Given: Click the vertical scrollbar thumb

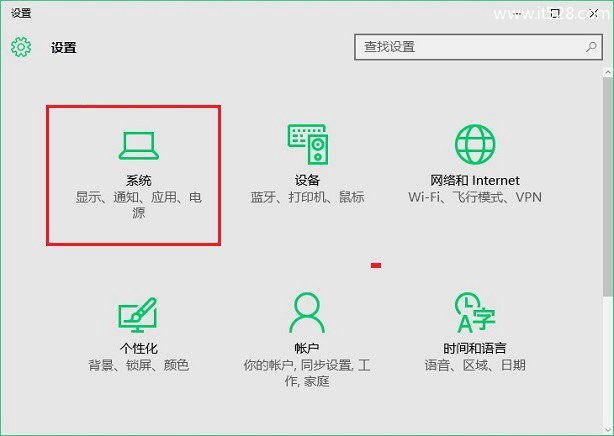Looking at the screenshot, I should (x=608, y=186).
